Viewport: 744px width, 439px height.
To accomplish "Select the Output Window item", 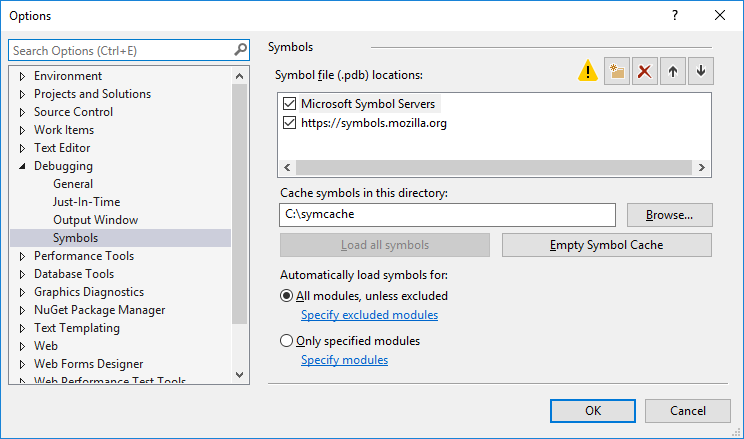I will pyautogui.click(x=96, y=220).
